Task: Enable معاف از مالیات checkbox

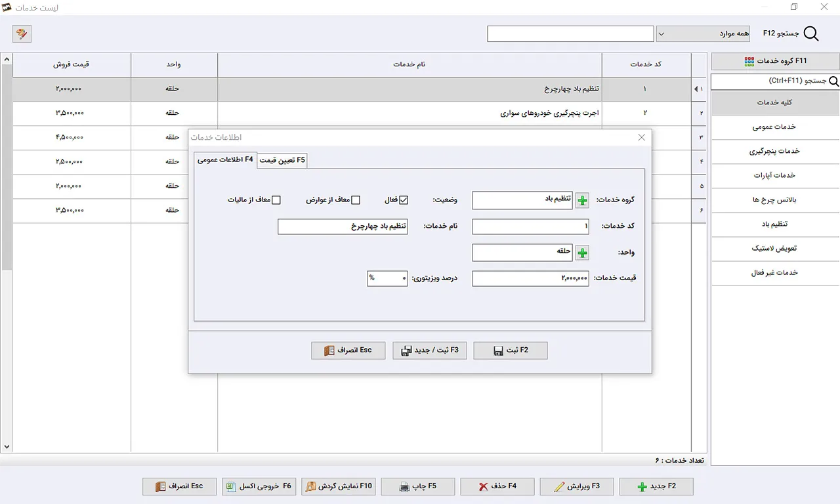Action: (x=276, y=200)
